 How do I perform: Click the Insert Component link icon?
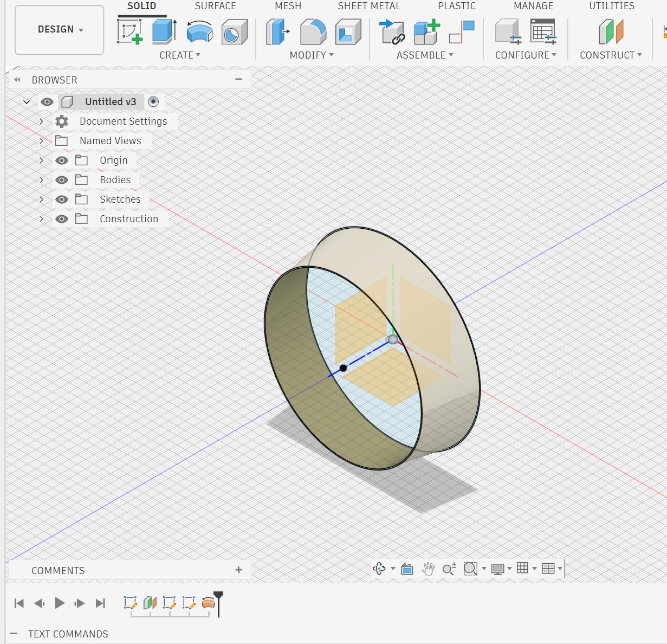tap(392, 32)
